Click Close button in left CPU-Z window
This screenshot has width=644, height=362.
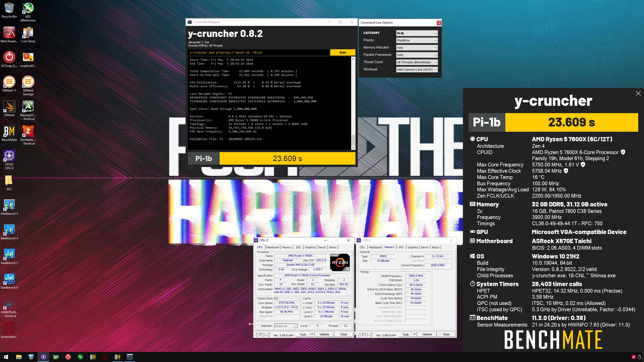pos(344,334)
